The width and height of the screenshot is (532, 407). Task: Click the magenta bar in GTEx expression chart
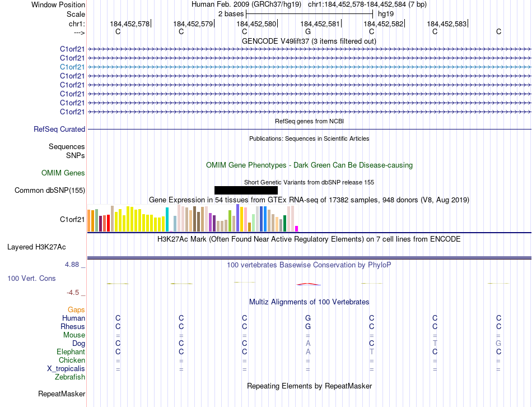tap(296, 228)
